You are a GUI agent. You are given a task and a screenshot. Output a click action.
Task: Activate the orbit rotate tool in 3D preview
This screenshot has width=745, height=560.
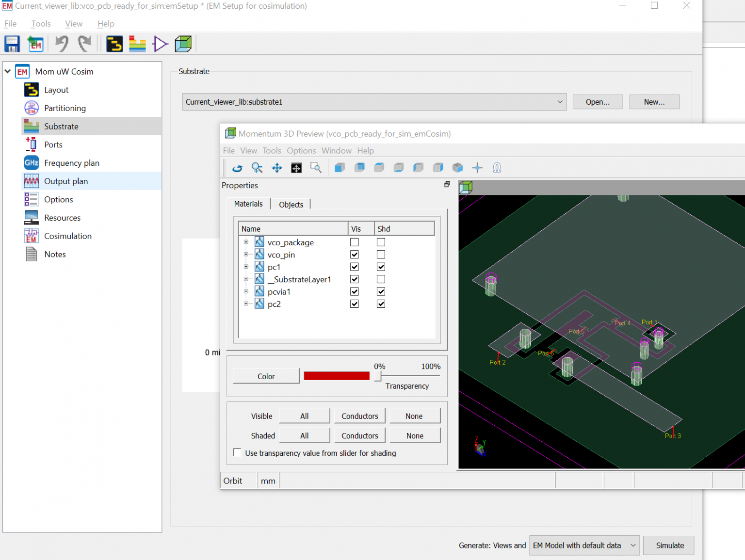pos(237,168)
